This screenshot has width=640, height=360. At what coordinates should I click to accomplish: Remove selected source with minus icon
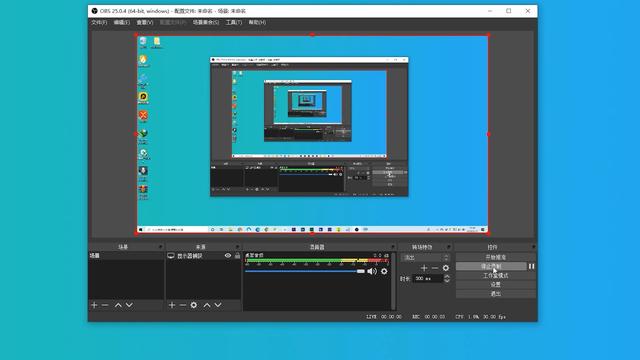tap(183, 305)
